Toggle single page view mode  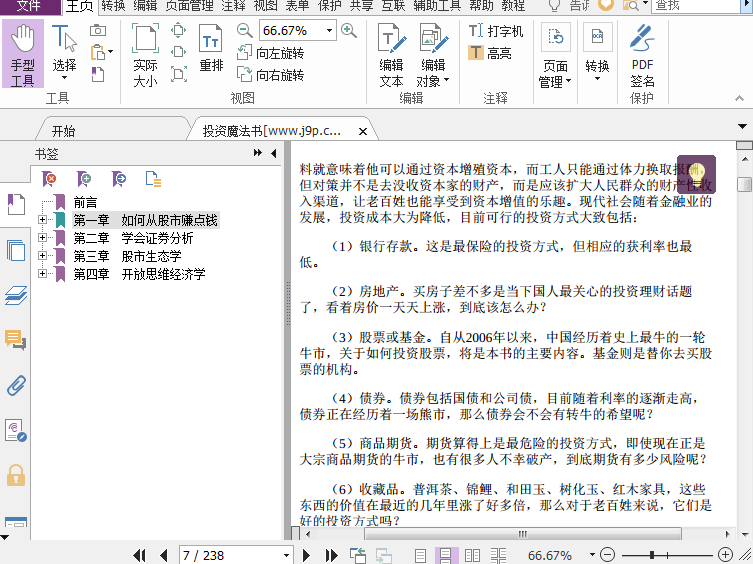(420, 556)
